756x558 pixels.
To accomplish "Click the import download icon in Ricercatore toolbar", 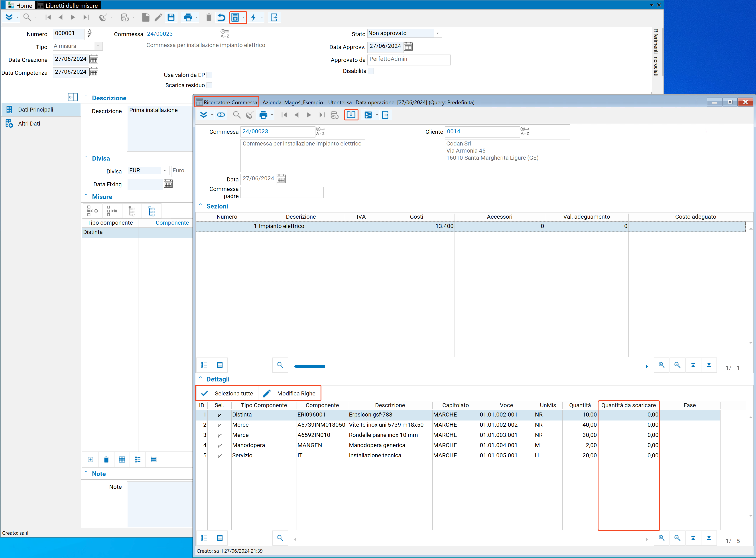I will coord(351,115).
